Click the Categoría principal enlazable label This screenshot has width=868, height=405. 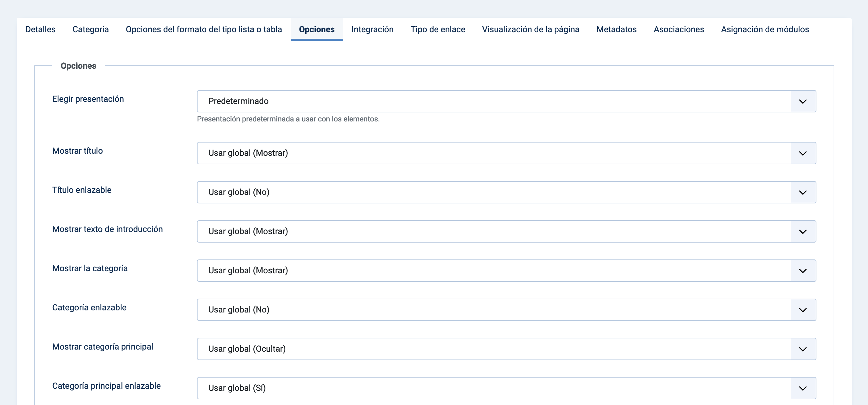click(106, 386)
